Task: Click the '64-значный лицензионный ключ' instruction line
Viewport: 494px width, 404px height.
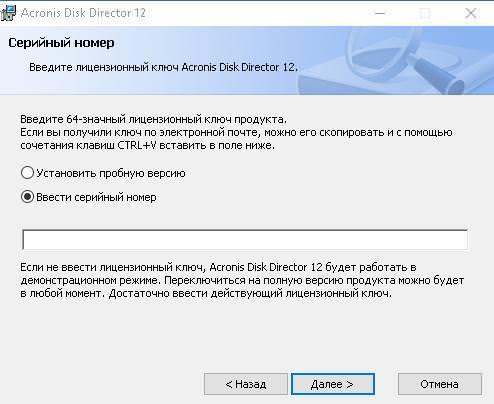Action: (153, 119)
